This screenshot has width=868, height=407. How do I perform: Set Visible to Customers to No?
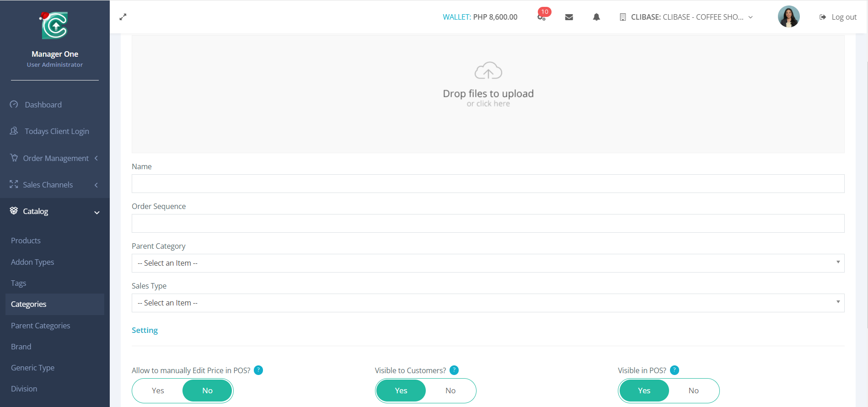(x=450, y=391)
